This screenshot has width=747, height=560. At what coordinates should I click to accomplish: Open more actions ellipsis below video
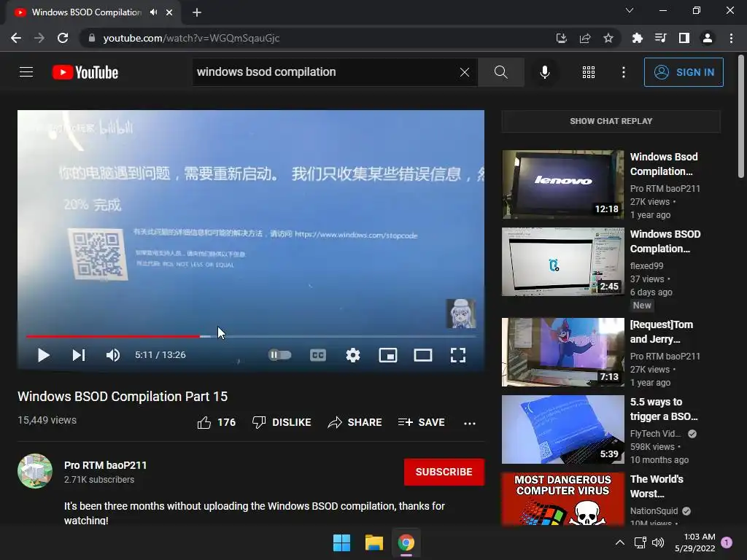[470, 423]
